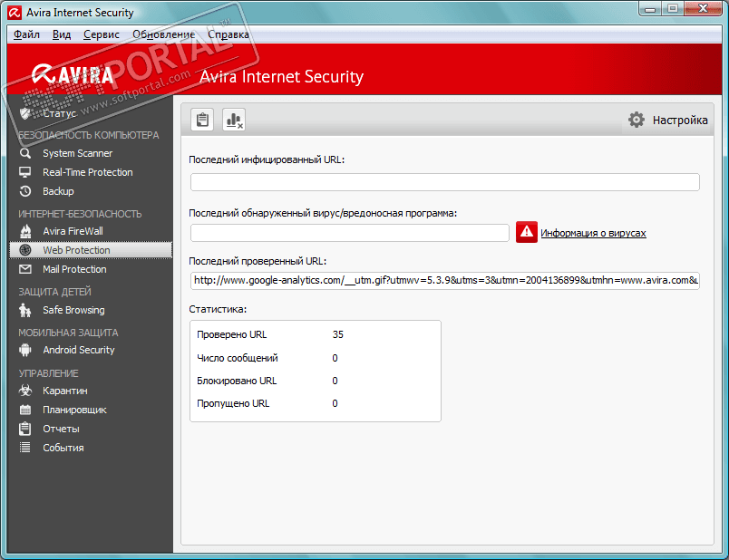Open Информация о вирусах link

point(593,233)
